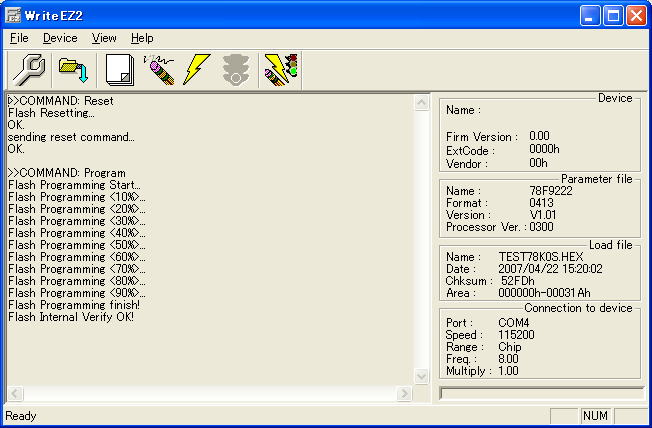This screenshot has height=428, width=652.
Task: Minimize the WriteEZ2 window
Action: 590,15
